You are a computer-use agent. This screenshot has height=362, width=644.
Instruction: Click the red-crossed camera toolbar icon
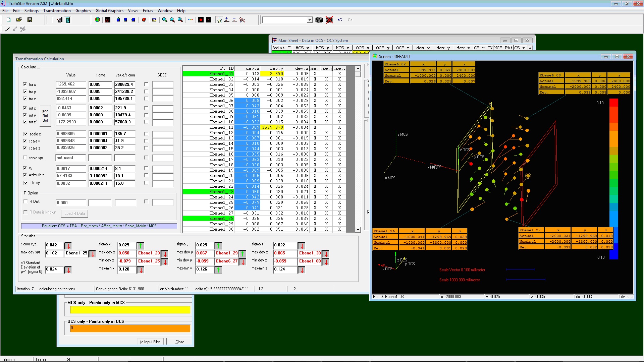point(329,20)
